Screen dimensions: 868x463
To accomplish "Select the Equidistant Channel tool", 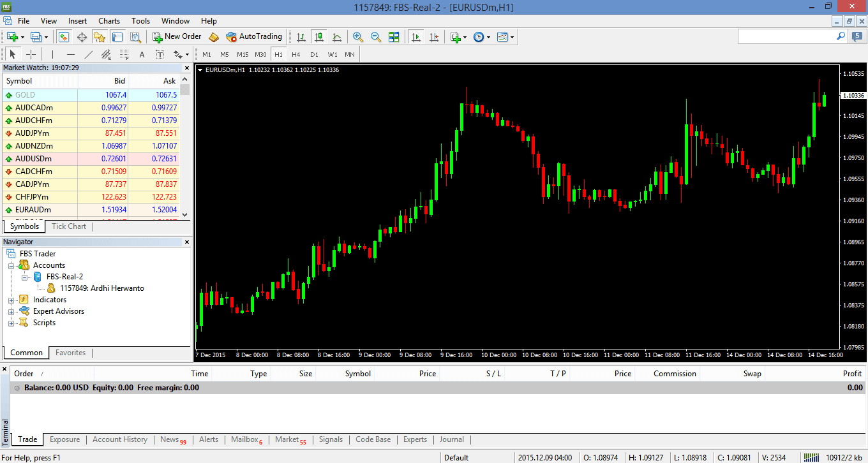I will (106, 54).
